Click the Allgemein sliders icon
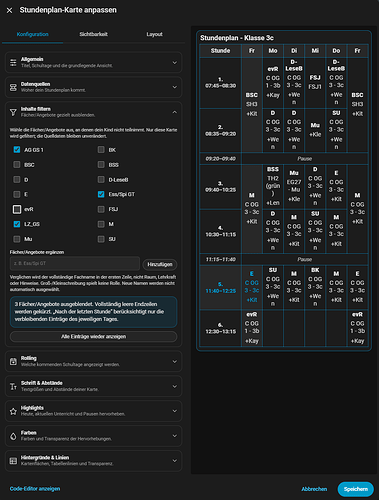The image size is (379, 500). tap(13, 62)
